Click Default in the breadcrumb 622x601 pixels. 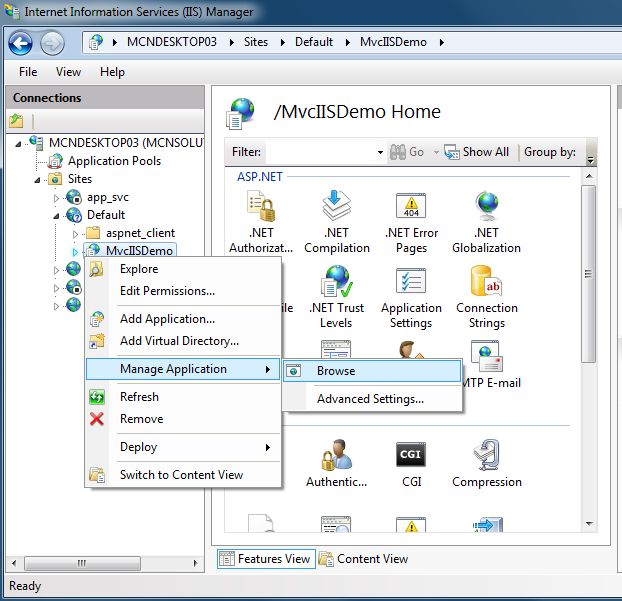pyautogui.click(x=314, y=42)
